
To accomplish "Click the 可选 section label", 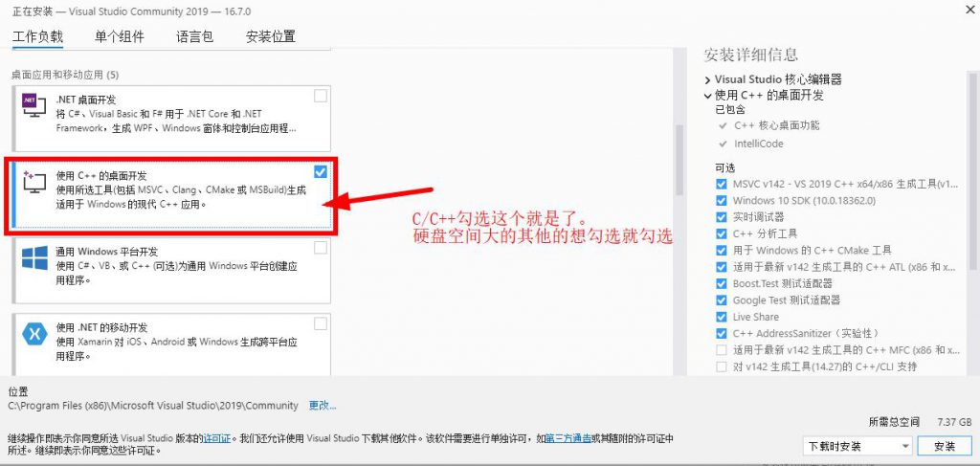I will (725, 167).
